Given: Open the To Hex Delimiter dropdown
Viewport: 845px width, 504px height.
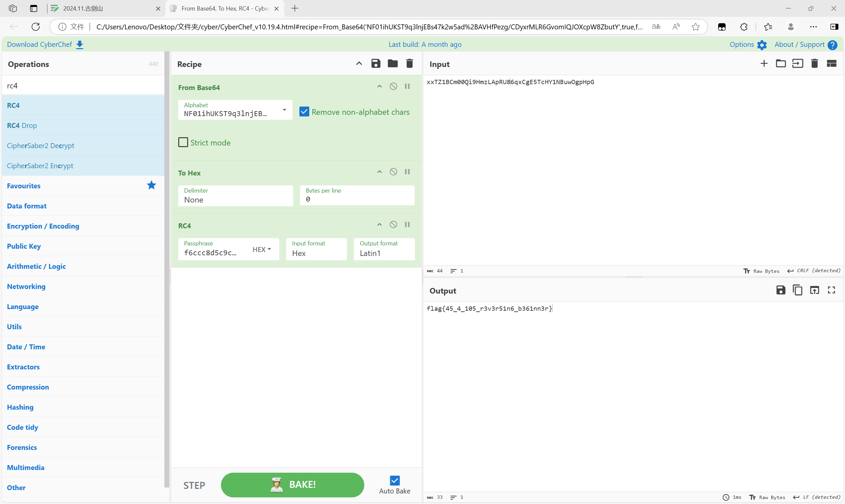Looking at the screenshot, I should pos(235,196).
